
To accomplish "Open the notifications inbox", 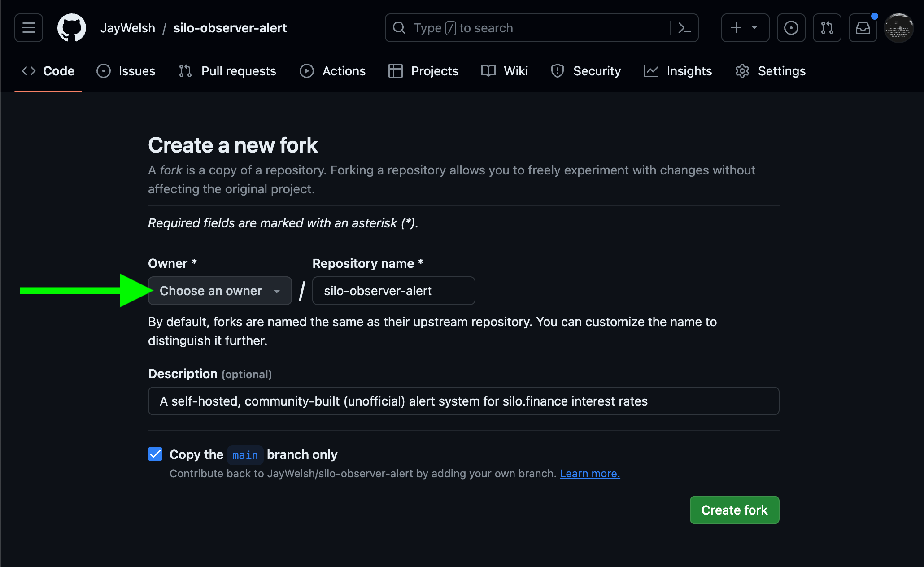I will tap(863, 28).
